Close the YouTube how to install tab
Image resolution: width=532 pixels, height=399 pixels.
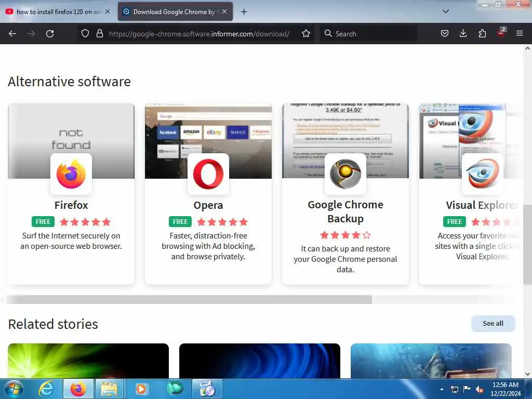[108, 11]
